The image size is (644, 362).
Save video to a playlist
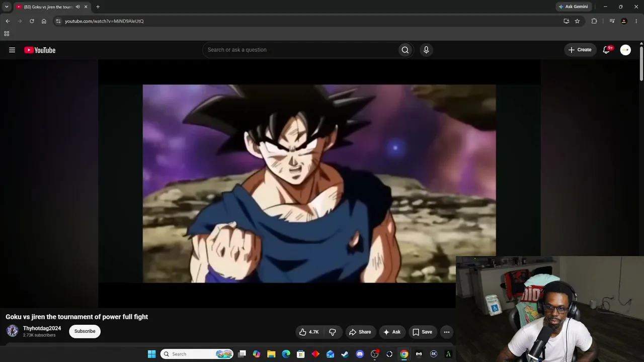click(422, 332)
